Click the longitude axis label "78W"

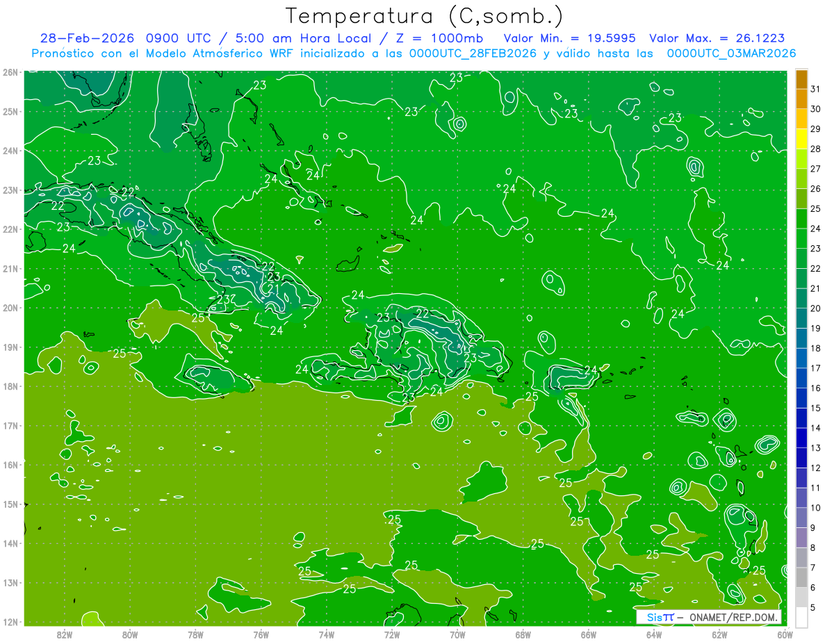195,634
